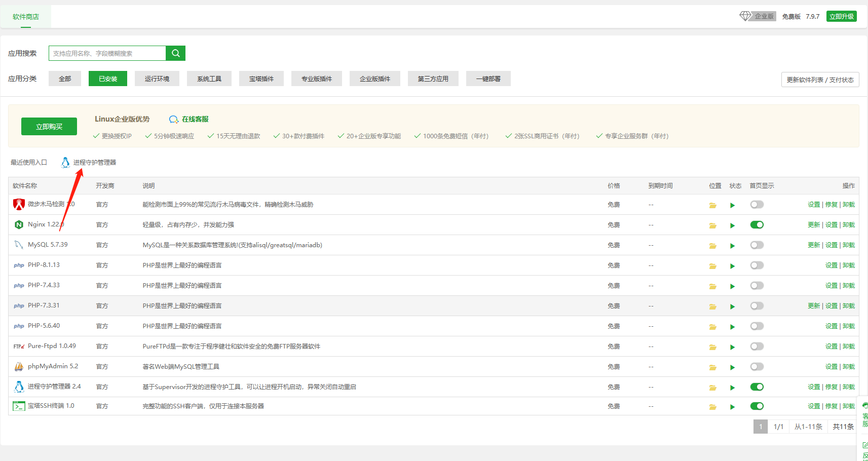Enable homepage display for PHP-7.3.31

pyautogui.click(x=757, y=306)
